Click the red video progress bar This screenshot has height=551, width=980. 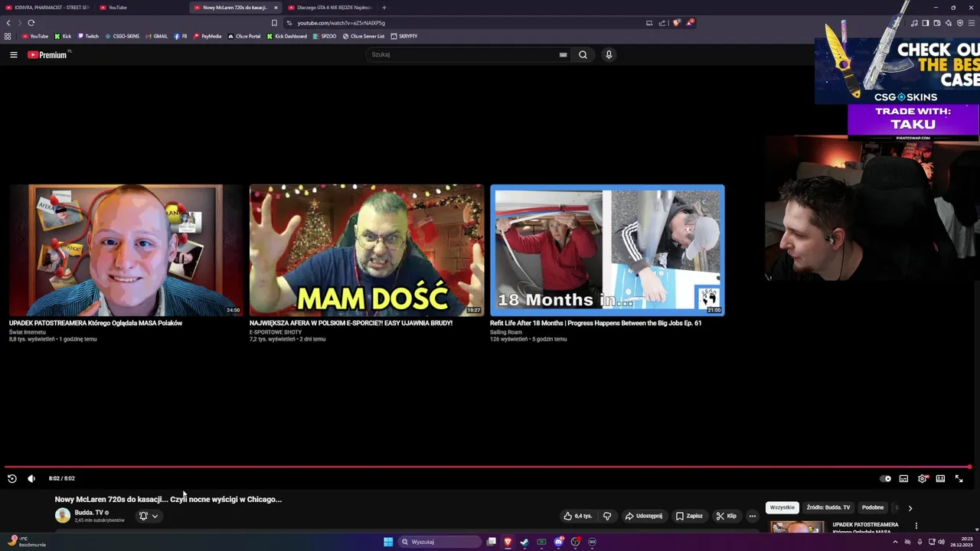tap(487, 467)
